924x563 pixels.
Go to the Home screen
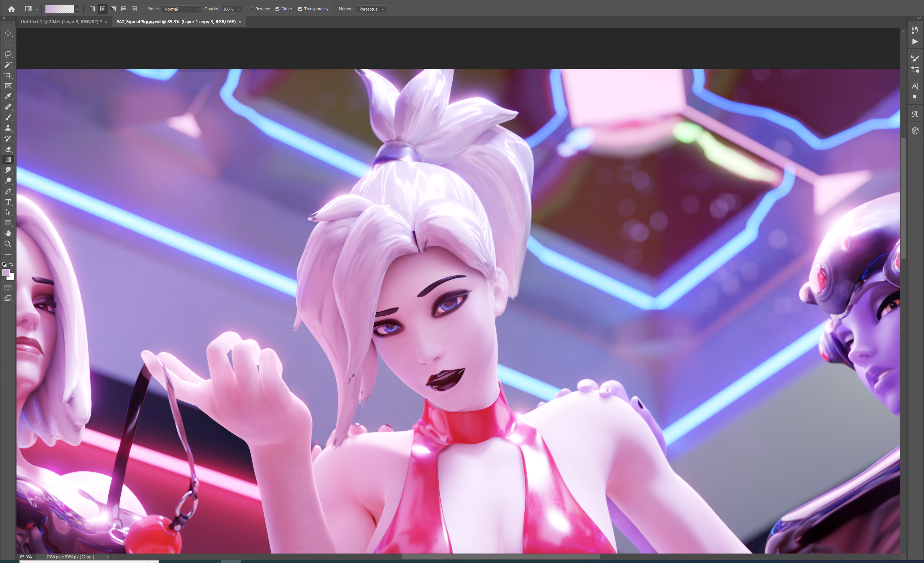(12, 9)
